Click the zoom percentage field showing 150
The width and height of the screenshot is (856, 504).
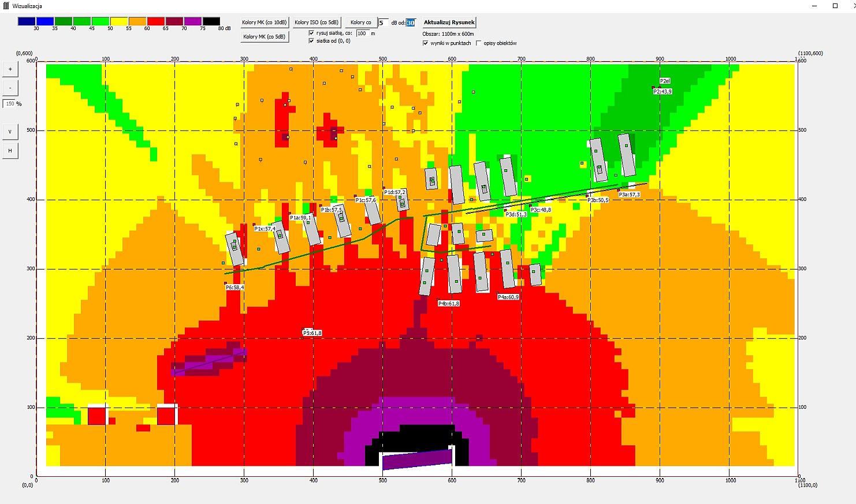click(10, 104)
